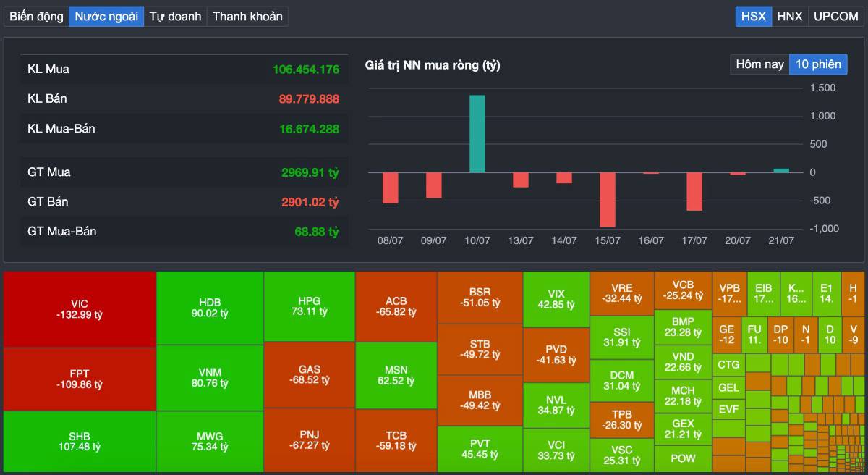Select the FPT -109.86 tỷ tile

tap(80, 379)
